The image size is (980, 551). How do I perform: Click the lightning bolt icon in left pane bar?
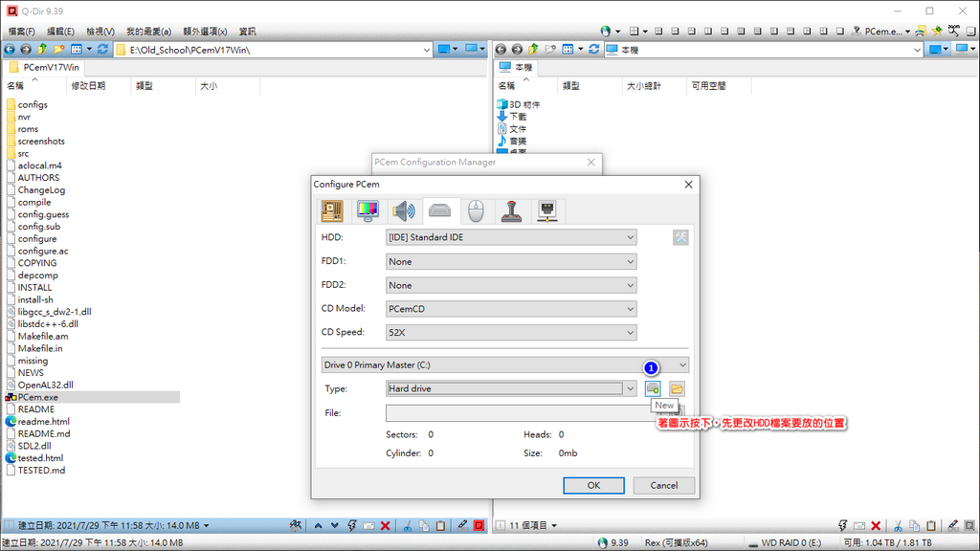tap(352, 526)
